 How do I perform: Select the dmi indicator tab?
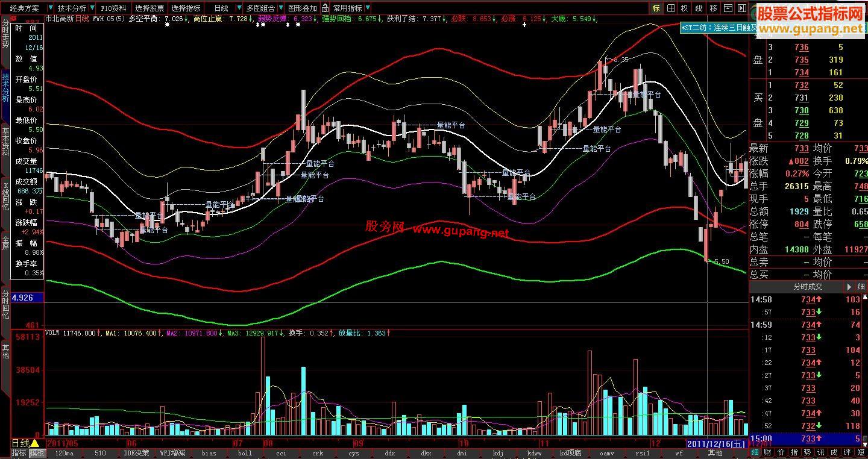pyautogui.click(x=462, y=453)
